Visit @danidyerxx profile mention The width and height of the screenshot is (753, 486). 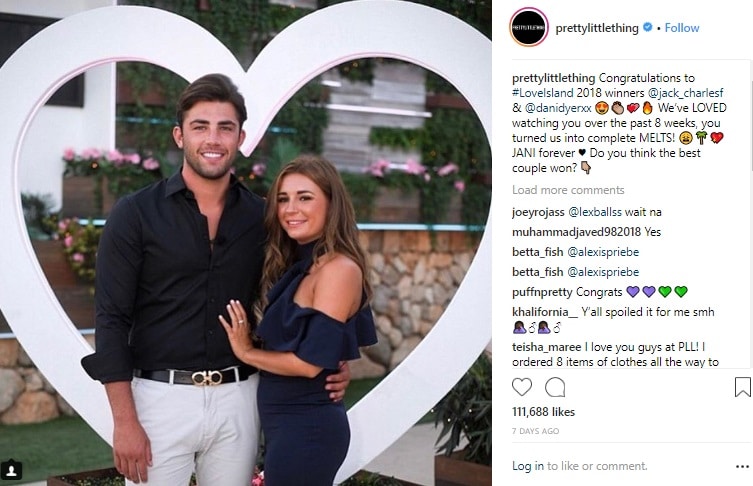click(558, 108)
